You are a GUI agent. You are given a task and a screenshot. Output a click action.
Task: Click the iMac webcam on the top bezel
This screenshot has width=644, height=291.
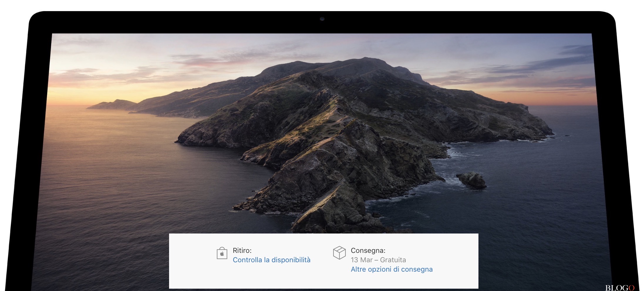tap(322, 19)
